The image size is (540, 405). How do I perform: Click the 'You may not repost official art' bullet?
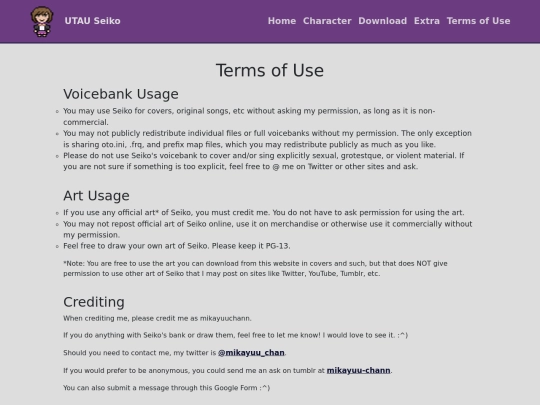[x=268, y=229]
